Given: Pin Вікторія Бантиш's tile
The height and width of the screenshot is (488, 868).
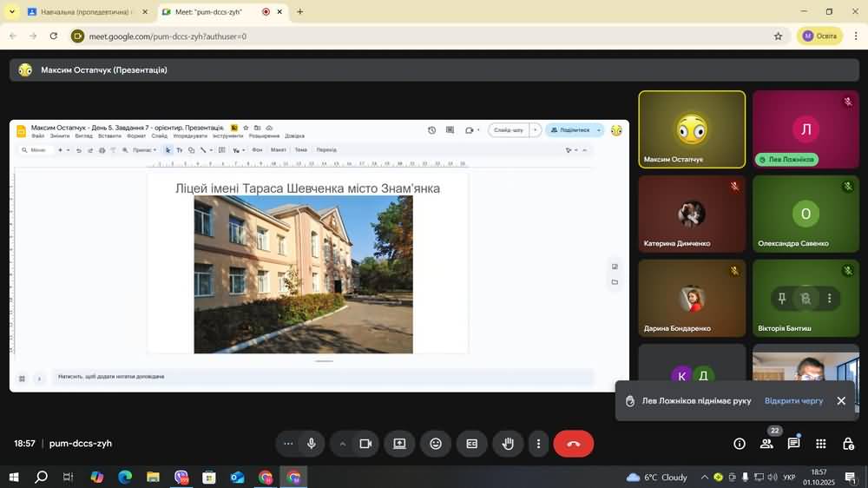Looking at the screenshot, I should pos(781,299).
